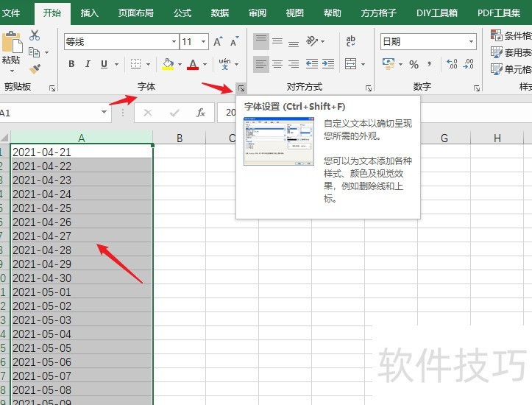This screenshot has width=532, height=405.
Task: Open clipboard pane launcher
Action: [52, 88]
